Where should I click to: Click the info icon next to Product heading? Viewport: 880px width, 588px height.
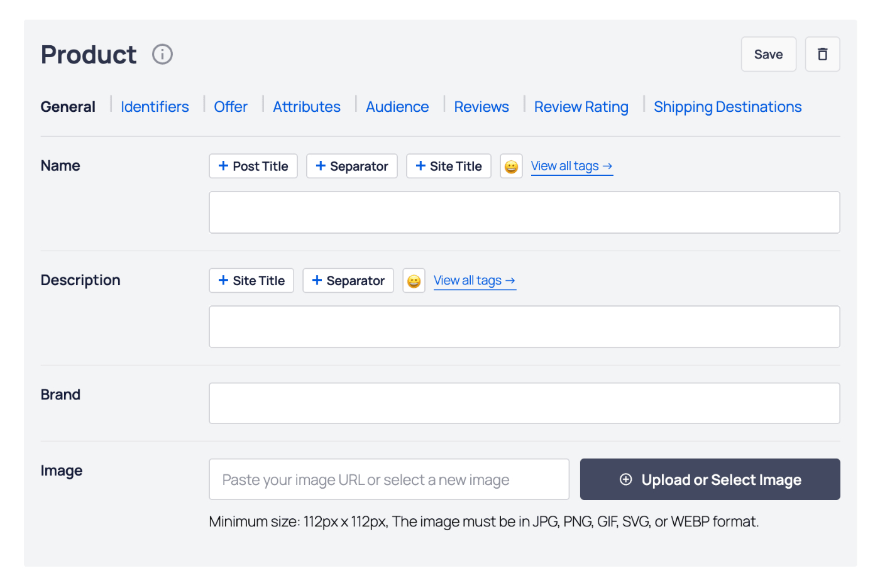click(162, 54)
